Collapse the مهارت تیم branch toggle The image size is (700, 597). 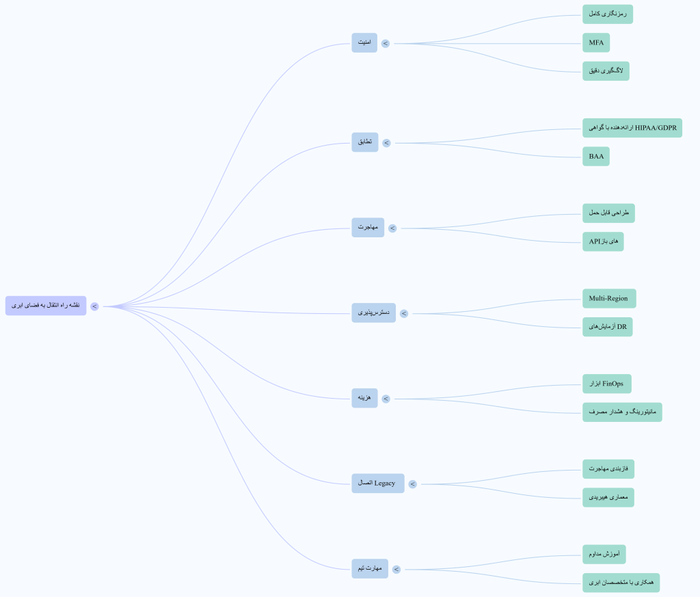pos(396,569)
